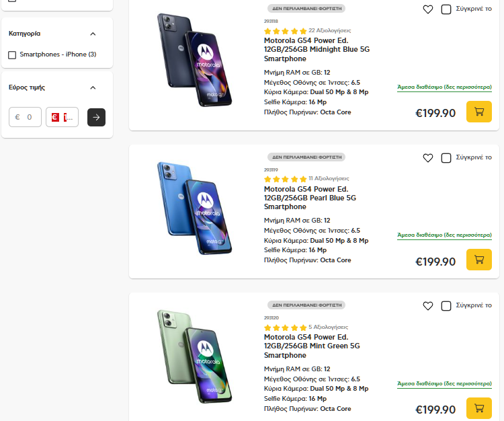This screenshot has height=421, width=504.
Task: Collapse the Κατηγορία filter section
Action: (x=93, y=34)
